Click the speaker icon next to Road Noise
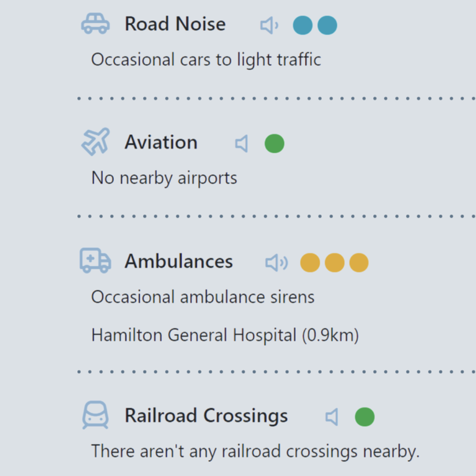The width and height of the screenshot is (476, 476). 269,25
